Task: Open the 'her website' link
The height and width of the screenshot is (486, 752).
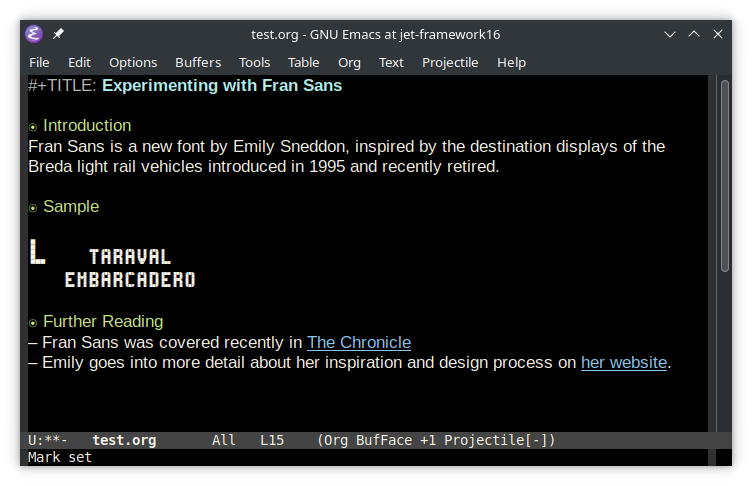Action: click(624, 362)
